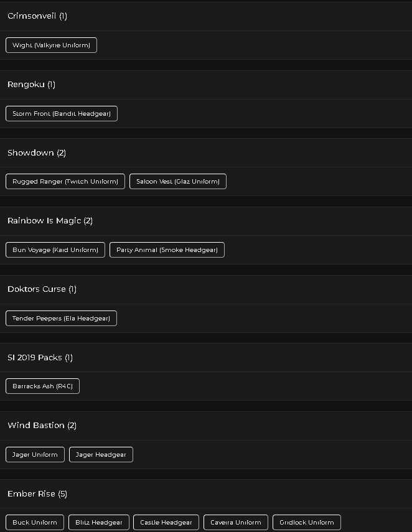
Task: Click the Castle Headgear tag
Action: (166, 523)
